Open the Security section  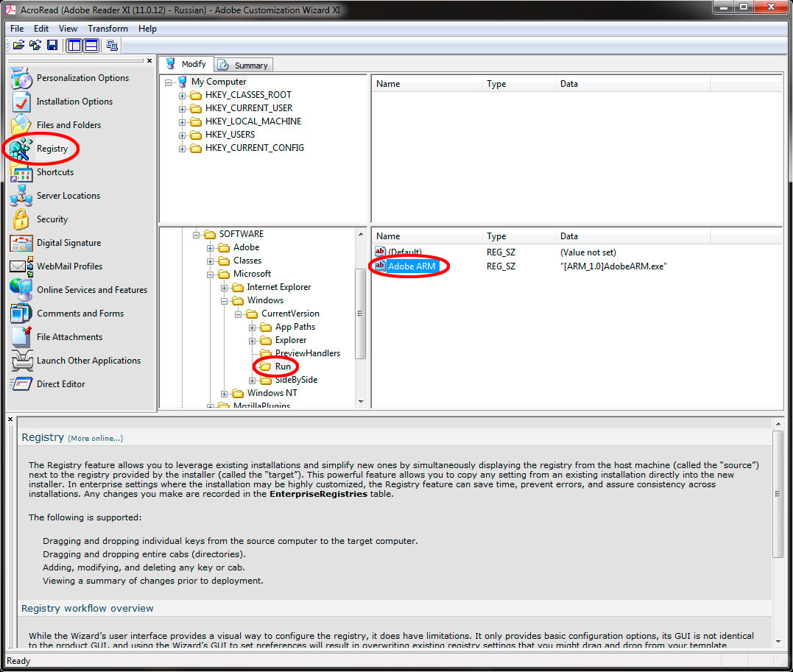pyautogui.click(x=52, y=219)
